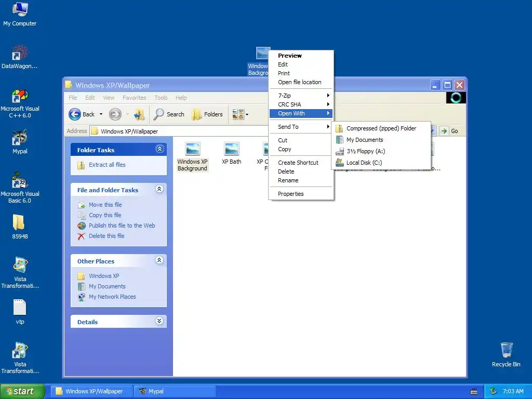Click Windows XP/Wallpaper taskbar button
The image size is (532, 399).
pyautogui.click(x=91, y=391)
